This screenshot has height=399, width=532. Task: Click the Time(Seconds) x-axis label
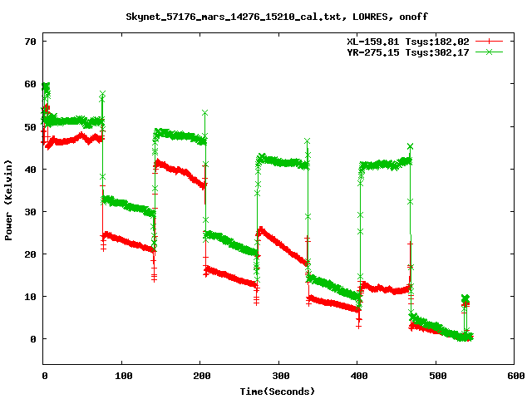(278, 392)
